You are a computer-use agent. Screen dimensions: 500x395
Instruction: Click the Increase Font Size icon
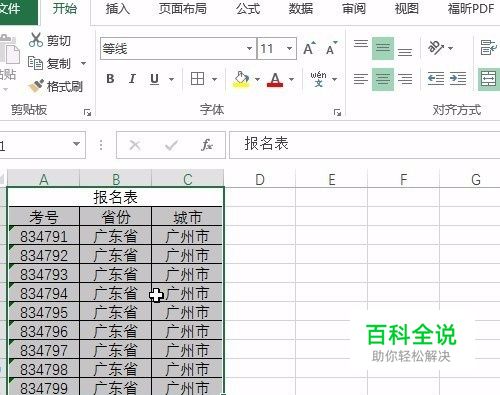pyautogui.click(x=309, y=49)
